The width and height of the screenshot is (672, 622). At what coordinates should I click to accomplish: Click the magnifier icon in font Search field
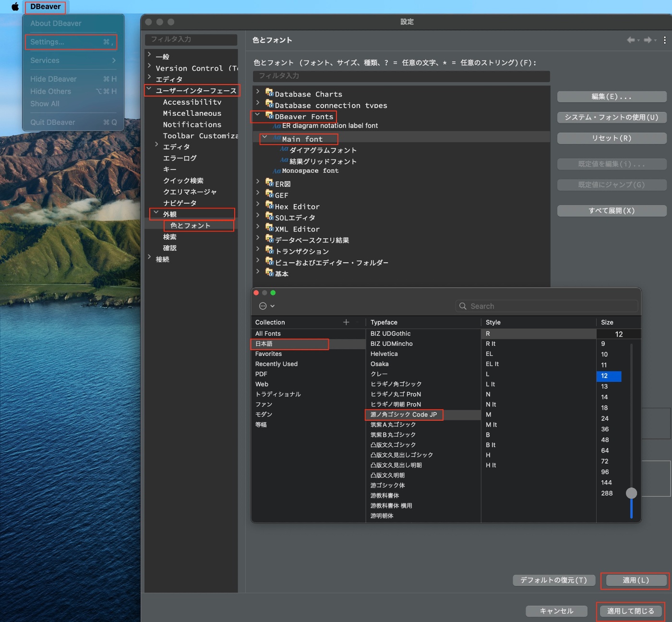463,306
